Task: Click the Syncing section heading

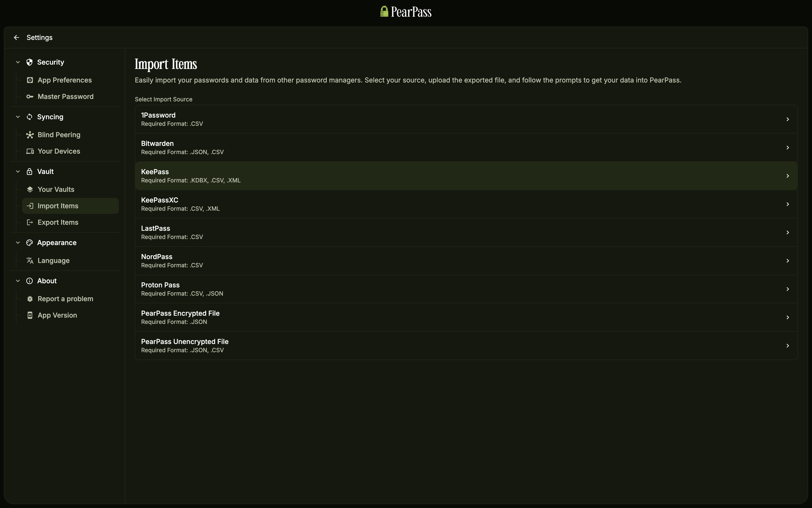Action: (50, 117)
